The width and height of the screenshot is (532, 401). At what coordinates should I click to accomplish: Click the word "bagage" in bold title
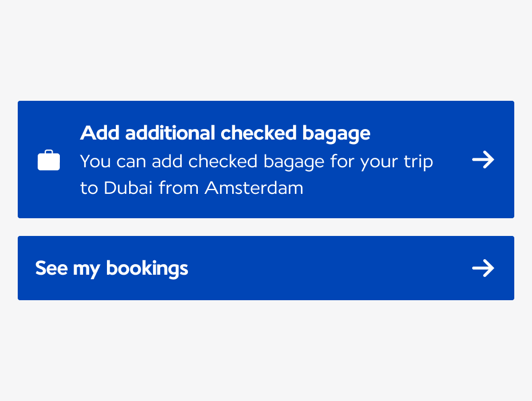tap(336, 134)
